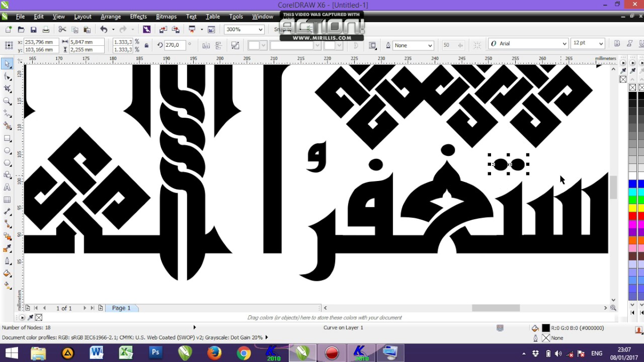Click the horizontal scrollbar thumb
Image resolution: width=644 pixels, height=362 pixels.
click(496, 308)
